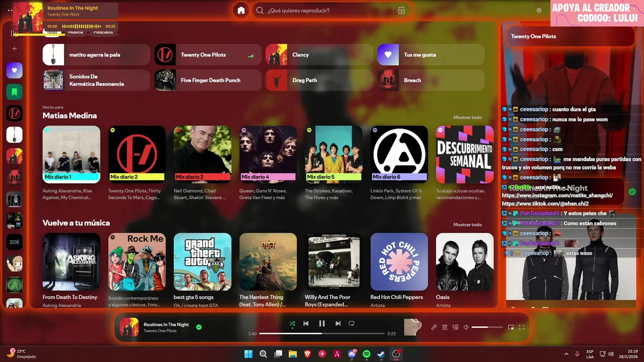Open the Breach tile
Image resolution: width=644 pixels, height=362 pixels.
click(x=431, y=80)
